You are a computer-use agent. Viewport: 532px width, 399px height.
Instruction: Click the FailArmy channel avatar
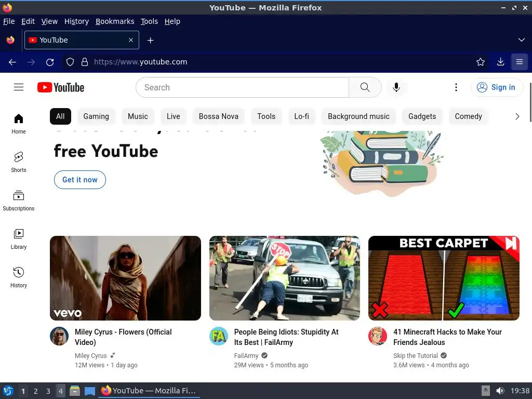[219, 336]
